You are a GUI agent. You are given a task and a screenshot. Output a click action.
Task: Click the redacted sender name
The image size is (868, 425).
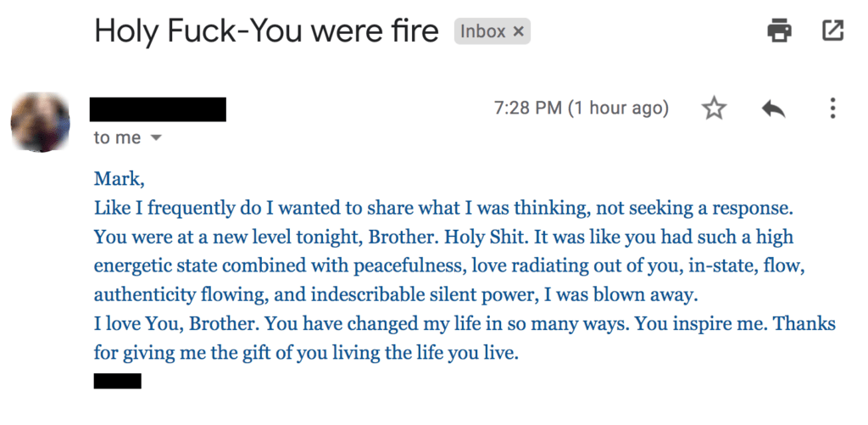coord(158,109)
